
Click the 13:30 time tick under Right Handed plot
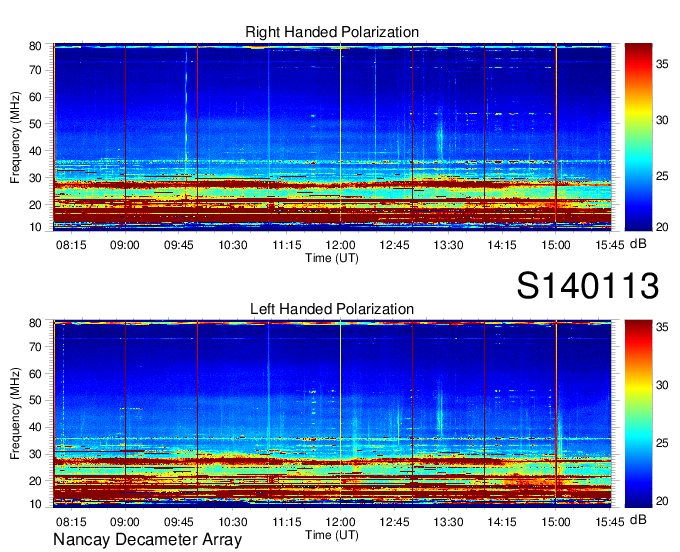448,245
